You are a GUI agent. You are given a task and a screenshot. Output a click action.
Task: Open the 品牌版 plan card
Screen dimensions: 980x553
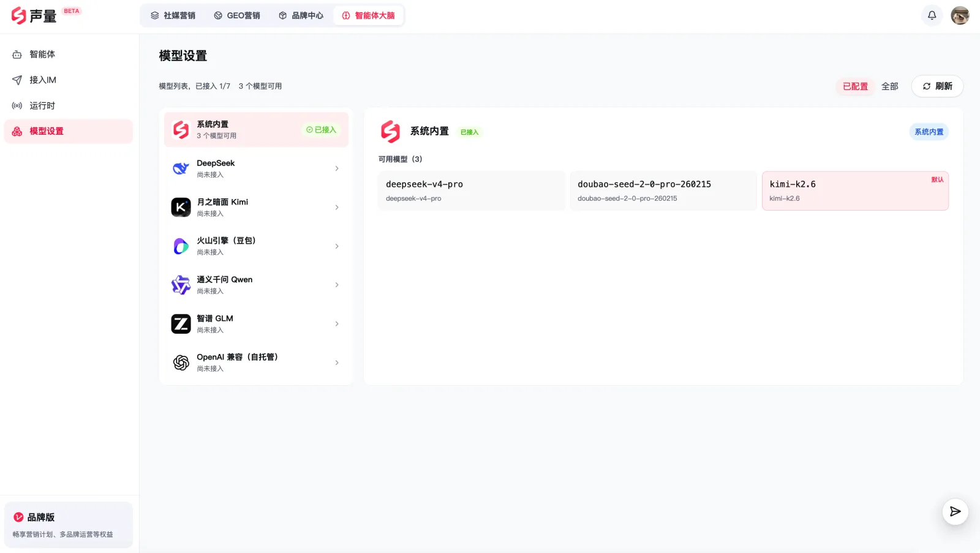pos(68,525)
